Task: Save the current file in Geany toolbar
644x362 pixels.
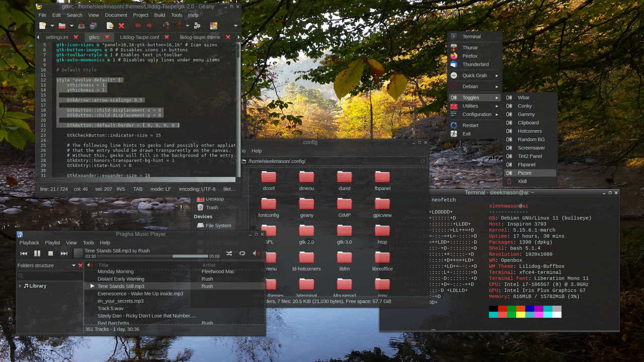Action: 82,26
